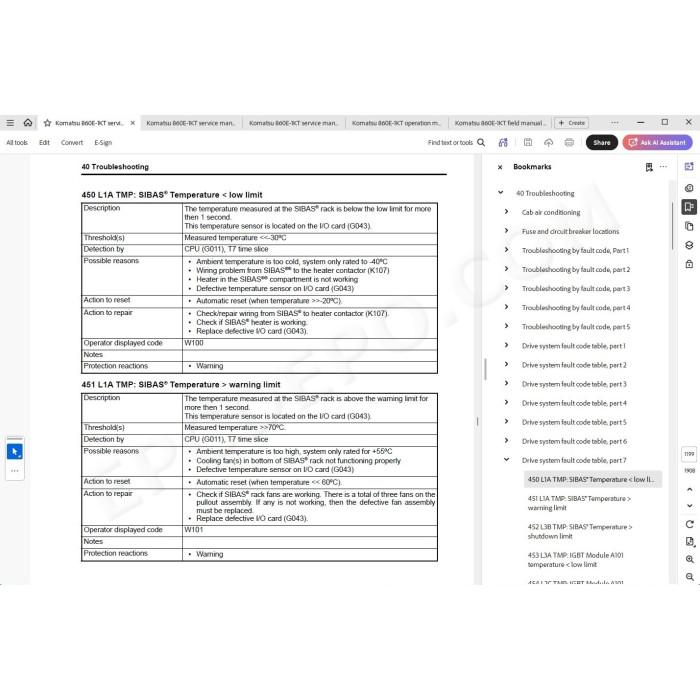Collapse Drive system fault code table, part 7

point(506,459)
